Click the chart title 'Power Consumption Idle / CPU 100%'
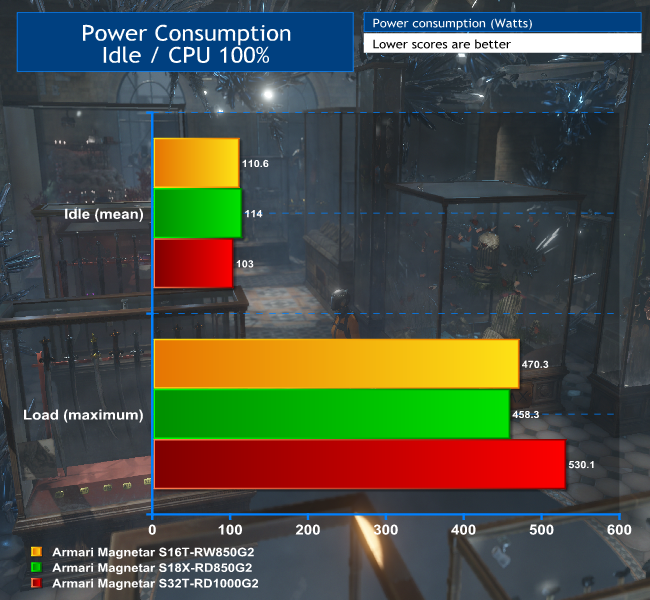Viewport: 650px width, 600px height. coord(185,43)
